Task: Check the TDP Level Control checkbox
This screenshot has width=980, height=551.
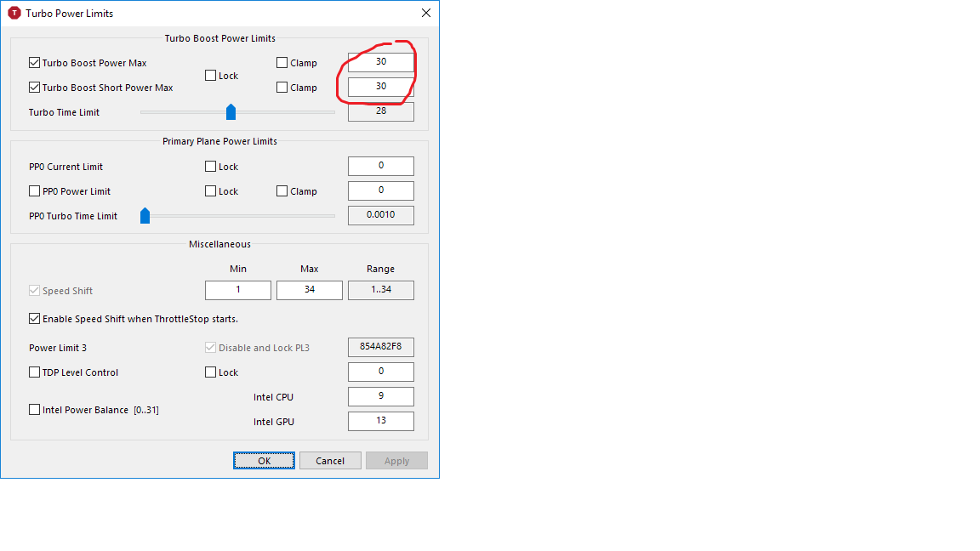Action: (34, 372)
